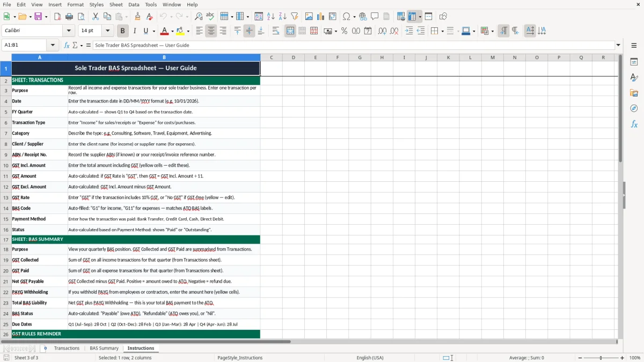Insert a hyperlink
Image resolution: width=644 pixels, height=362 pixels.
363,17
